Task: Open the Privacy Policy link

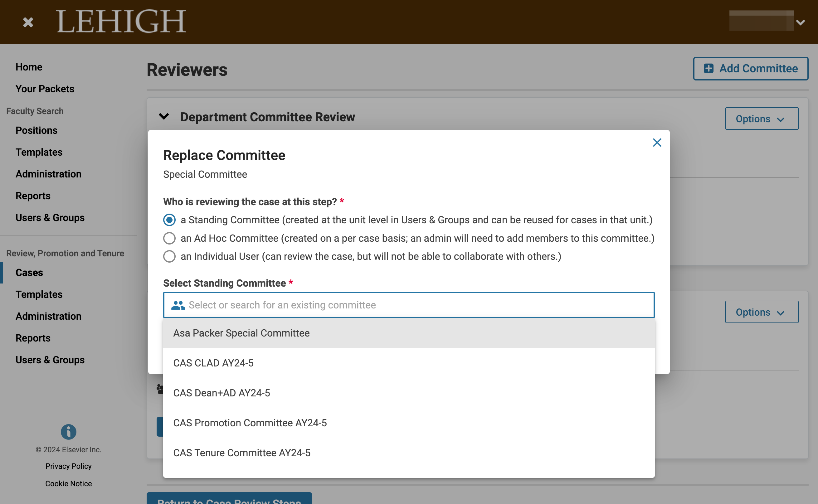Action: pos(68,466)
